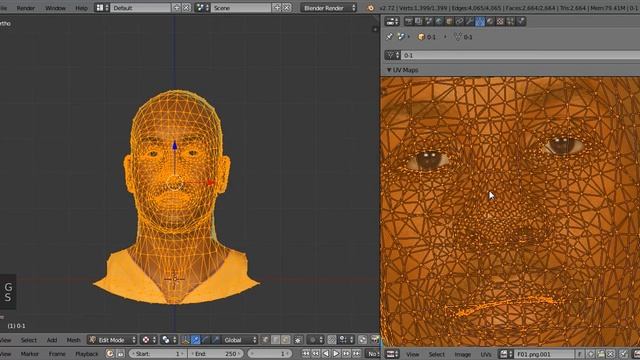
Task: Open 3D viewport Add menu
Action: (x=52, y=340)
